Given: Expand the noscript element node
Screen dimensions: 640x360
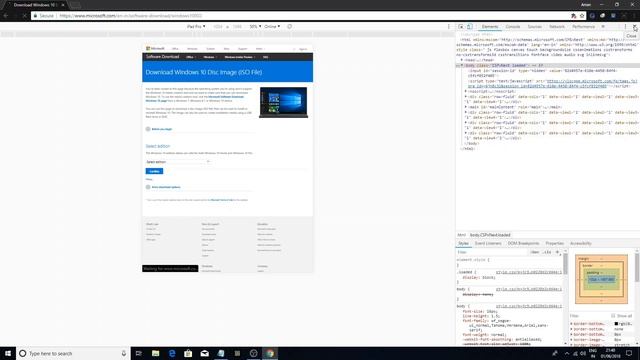Looking at the screenshot, I should click(466, 91).
